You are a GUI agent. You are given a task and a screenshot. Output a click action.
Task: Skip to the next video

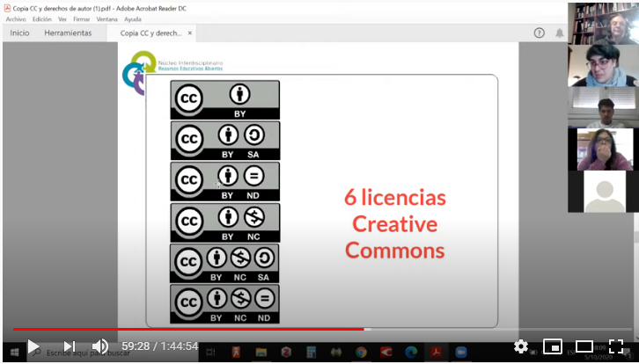pyautogui.click(x=69, y=346)
